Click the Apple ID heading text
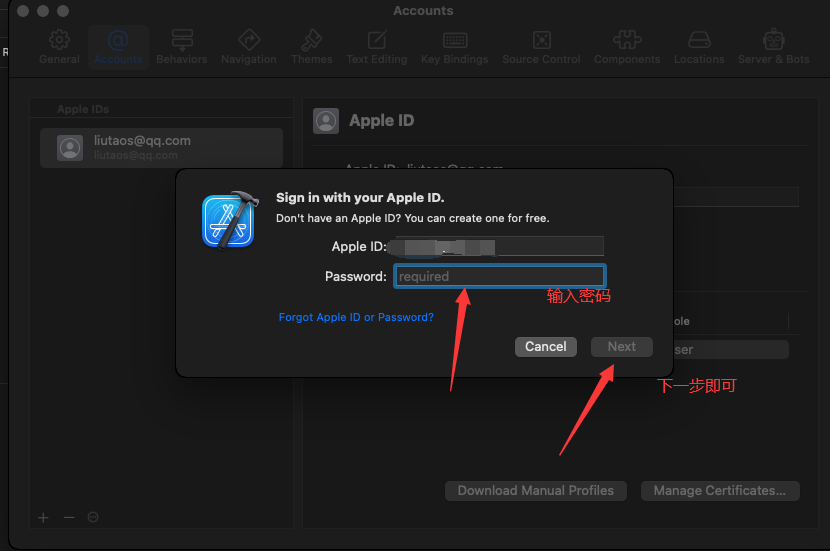The height and width of the screenshot is (551, 830). click(x=382, y=121)
